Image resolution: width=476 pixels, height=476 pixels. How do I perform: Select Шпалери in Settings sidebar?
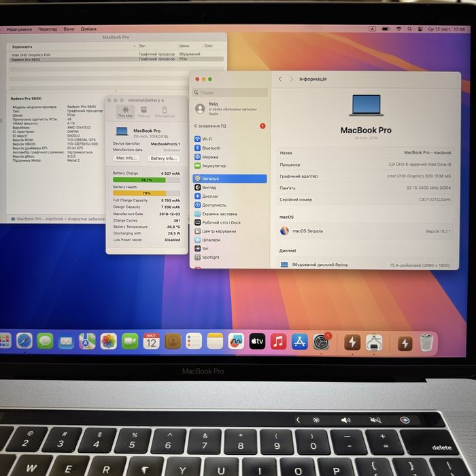click(x=230, y=240)
